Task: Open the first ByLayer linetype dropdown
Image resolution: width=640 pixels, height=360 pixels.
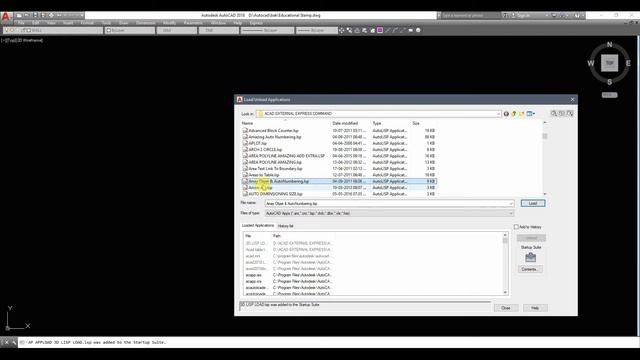Action: tap(267, 30)
